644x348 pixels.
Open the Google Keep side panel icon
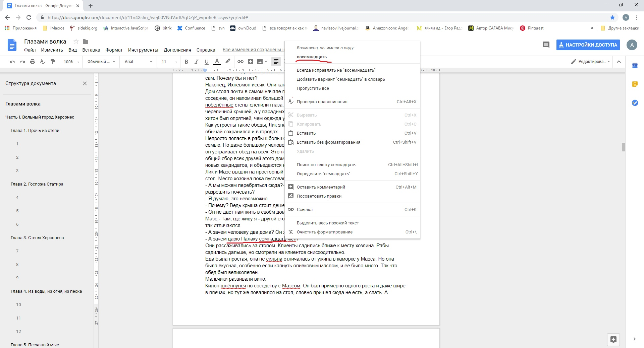click(635, 84)
